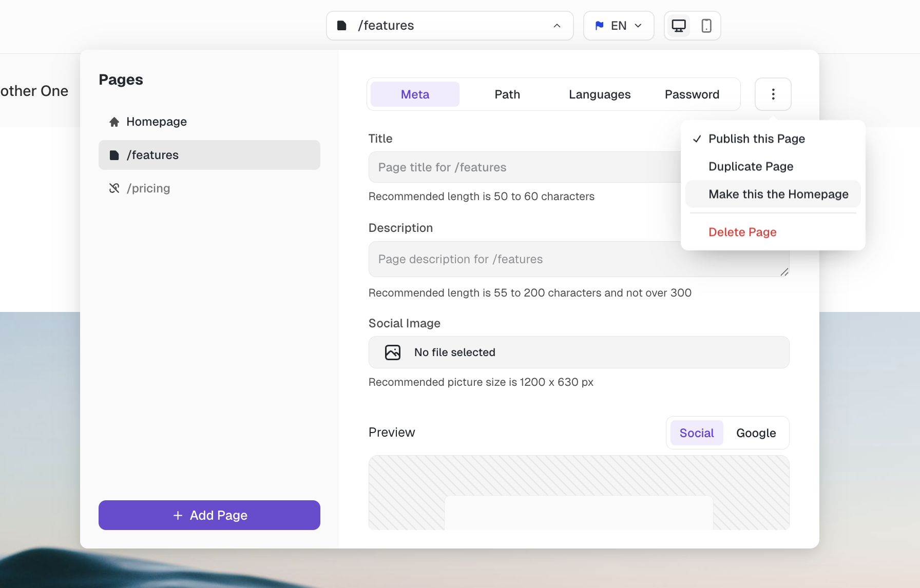Select the Social preview option
Image resolution: width=920 pixels, height=588 pixels.
pos(696,433)
